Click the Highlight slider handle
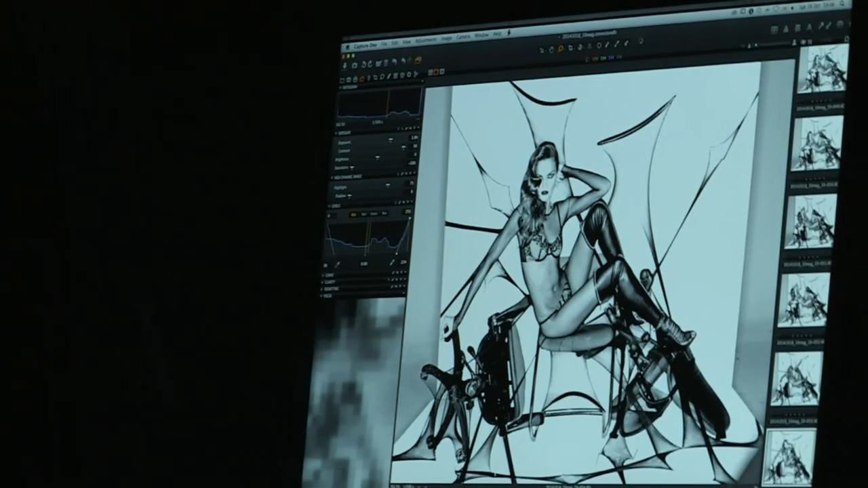 pyautogui.click(x=388, y=185)
